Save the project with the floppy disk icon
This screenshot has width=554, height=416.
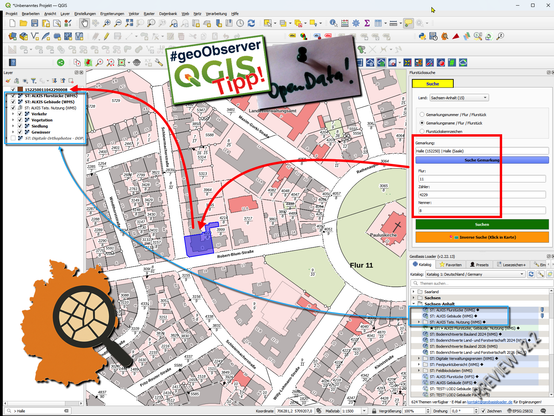[35, 23]
